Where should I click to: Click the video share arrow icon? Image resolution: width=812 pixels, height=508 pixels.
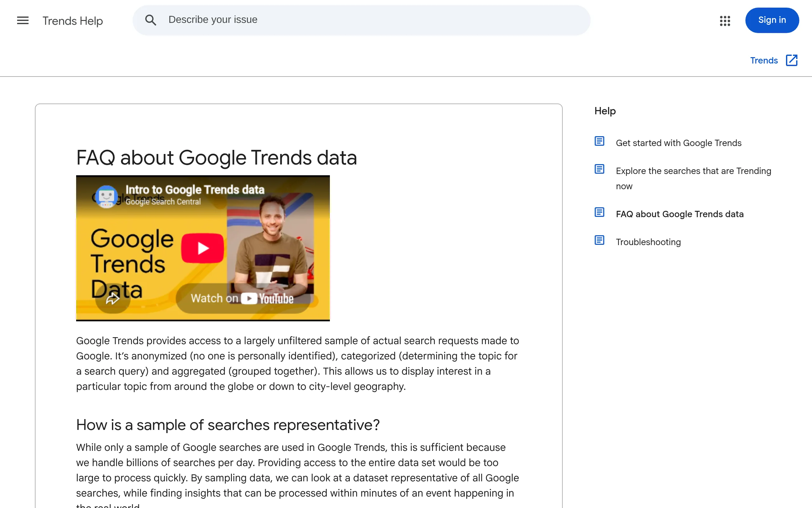[113, 298]
